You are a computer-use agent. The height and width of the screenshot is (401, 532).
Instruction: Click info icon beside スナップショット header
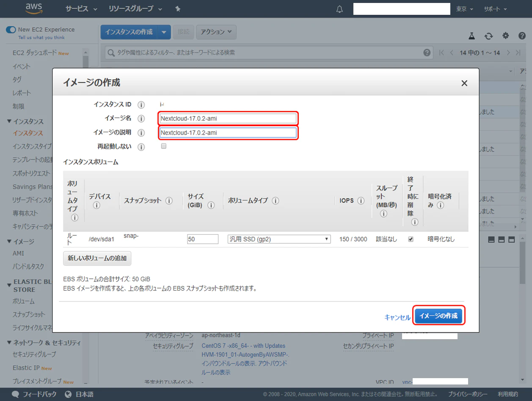[169, 201]
